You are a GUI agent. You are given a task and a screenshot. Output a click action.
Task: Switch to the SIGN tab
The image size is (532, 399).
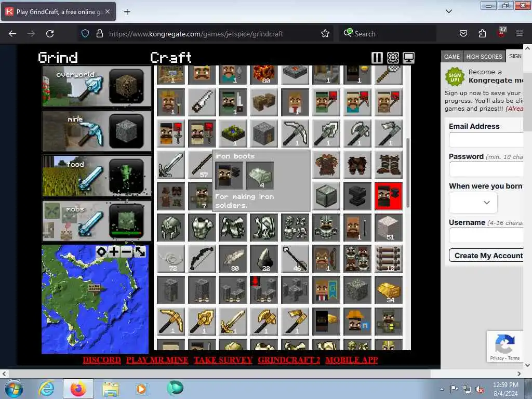pyautogui.click(x=515, y=56)
